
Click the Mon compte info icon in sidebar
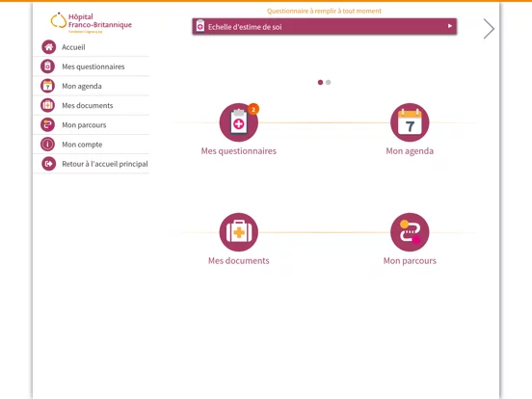point(47,145)
